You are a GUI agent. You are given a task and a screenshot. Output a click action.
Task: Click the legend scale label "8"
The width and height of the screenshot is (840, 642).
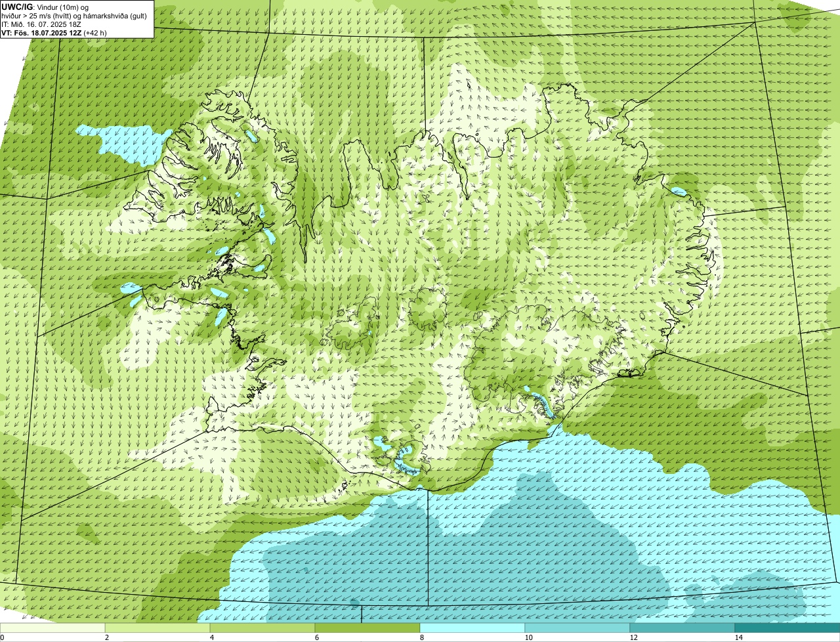421,637
